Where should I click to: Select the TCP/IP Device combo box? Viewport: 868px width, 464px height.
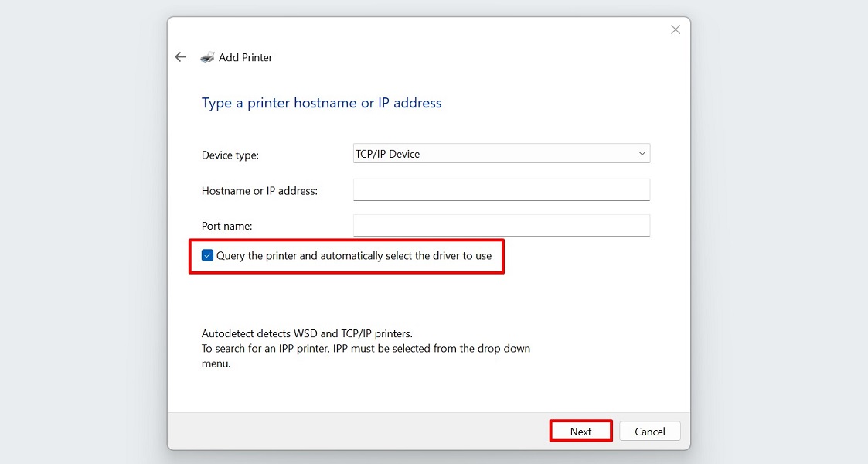pyautogui.click(x=502, y=153)
